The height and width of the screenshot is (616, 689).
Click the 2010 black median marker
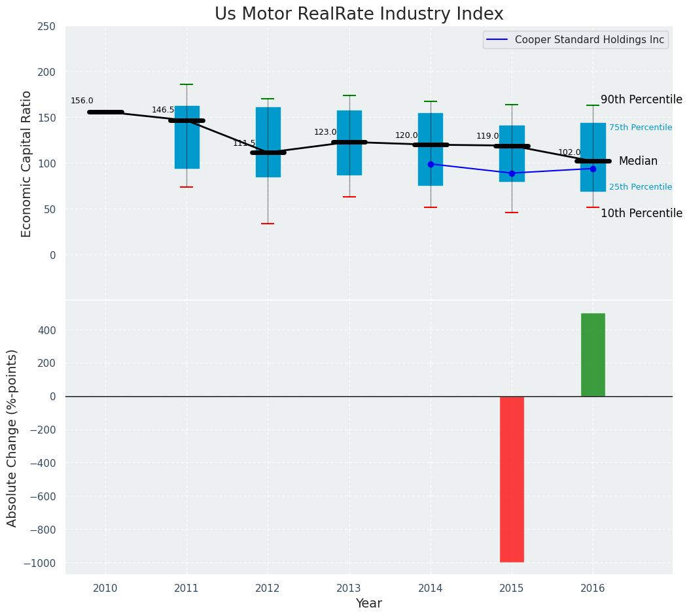point(105,112)
